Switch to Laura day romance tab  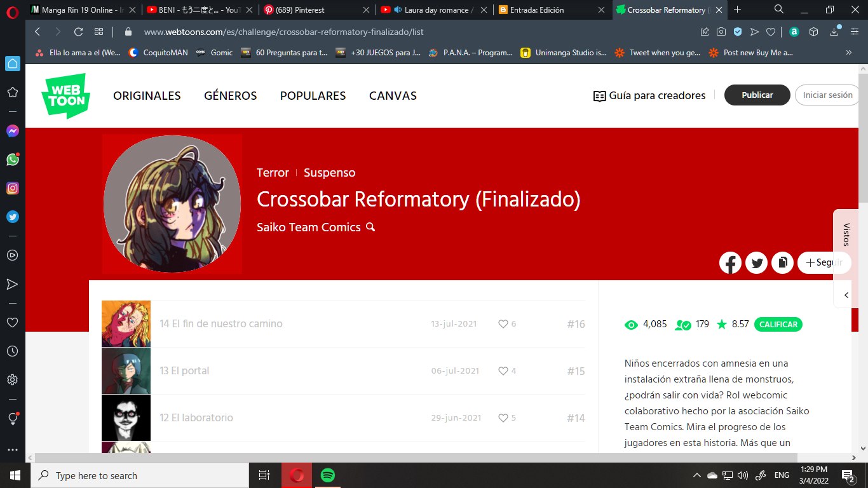click(x=435, y=10)
